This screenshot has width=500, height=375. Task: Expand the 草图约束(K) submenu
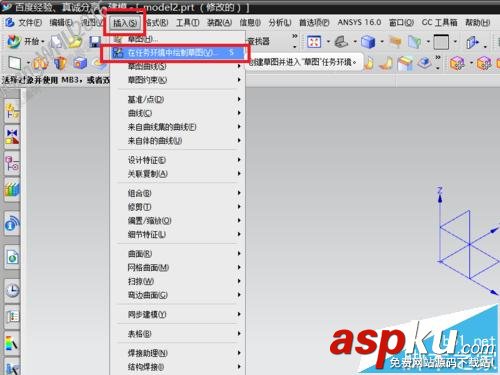[x=177, y=80]
